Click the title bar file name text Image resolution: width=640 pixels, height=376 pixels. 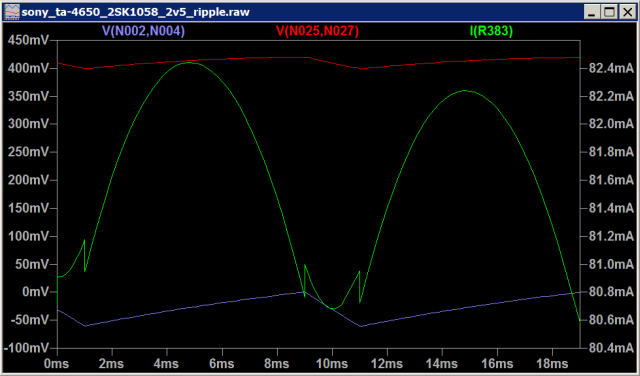pyautogui.click(x=135, y=12)
